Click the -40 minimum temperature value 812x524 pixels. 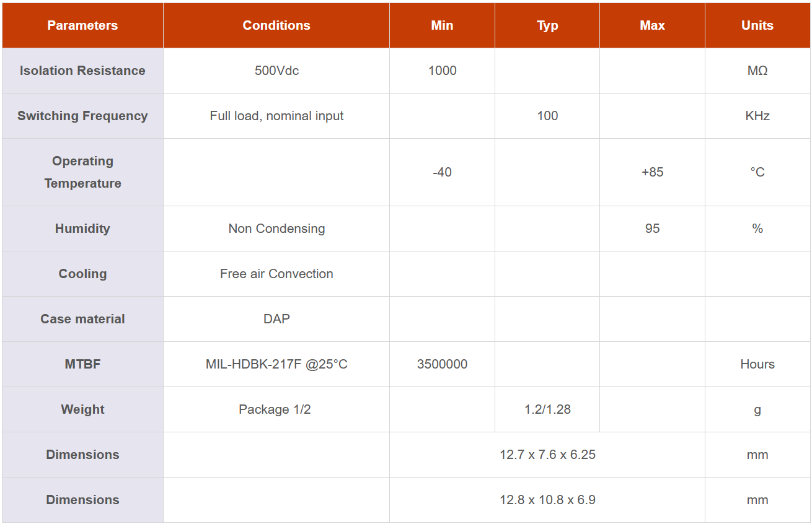coord(442,172)
